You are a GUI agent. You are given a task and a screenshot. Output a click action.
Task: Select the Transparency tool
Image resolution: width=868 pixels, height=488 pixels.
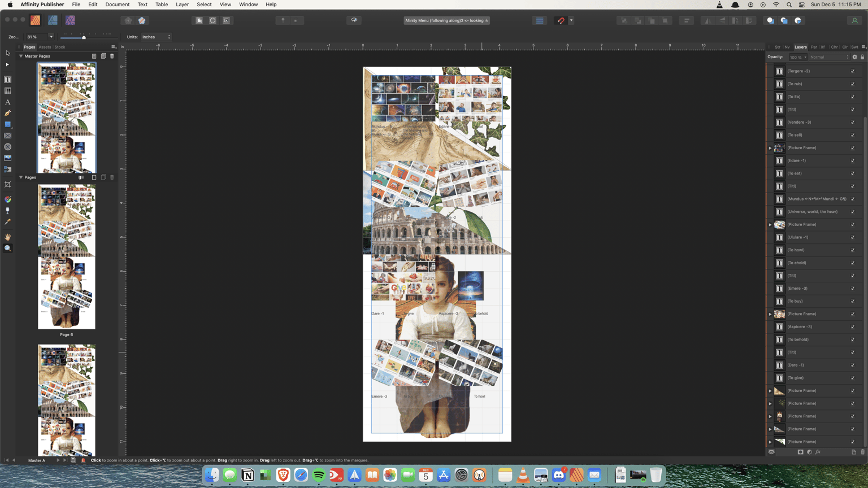(x=8, y=211)
